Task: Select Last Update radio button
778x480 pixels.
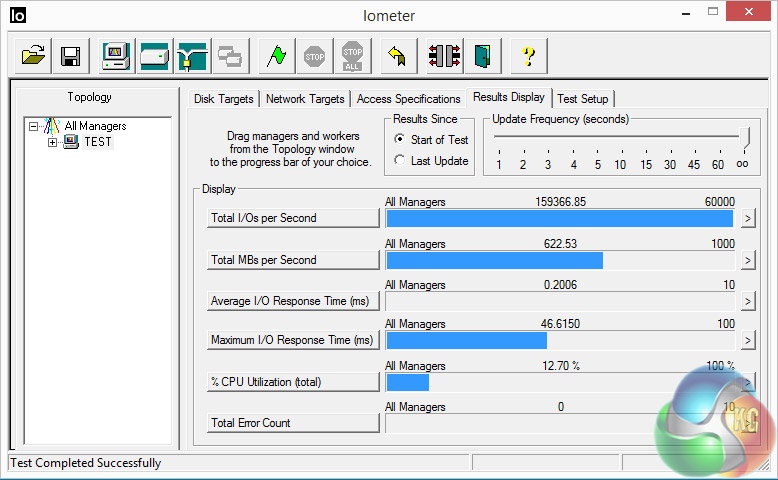Action: pos(399,160)
